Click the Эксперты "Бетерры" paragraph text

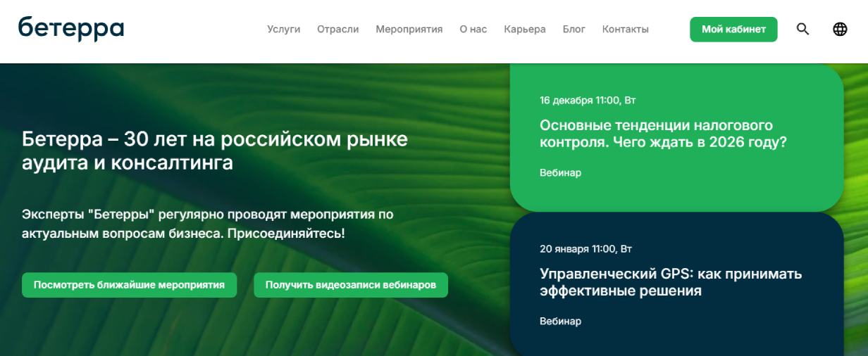[208, 223]
